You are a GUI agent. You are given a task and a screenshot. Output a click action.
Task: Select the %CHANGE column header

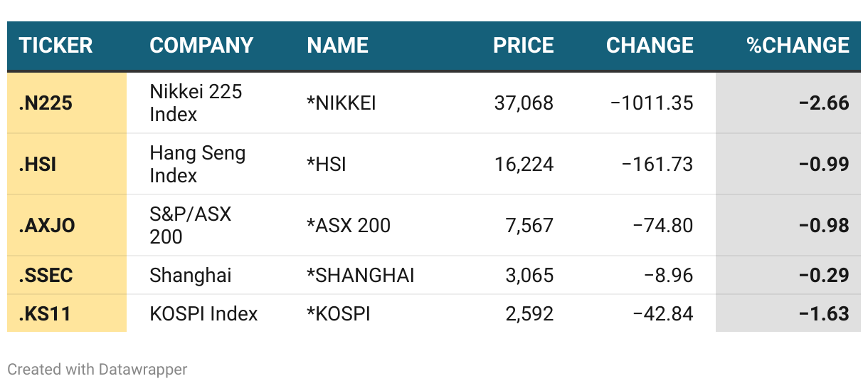(x=798, y=46)
